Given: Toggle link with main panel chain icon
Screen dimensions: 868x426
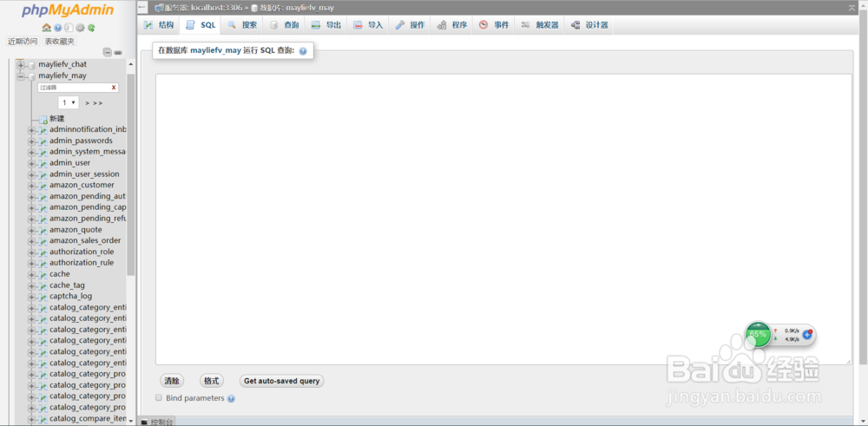Looking at the screenshot, I should 118,53.
